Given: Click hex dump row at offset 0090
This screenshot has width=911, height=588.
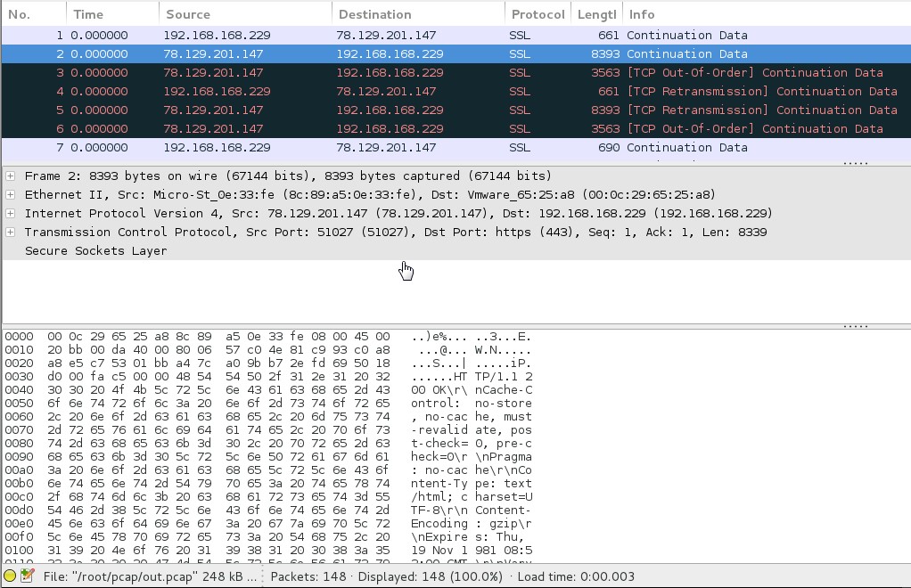Looking at the screenshot, I should 267,457.
